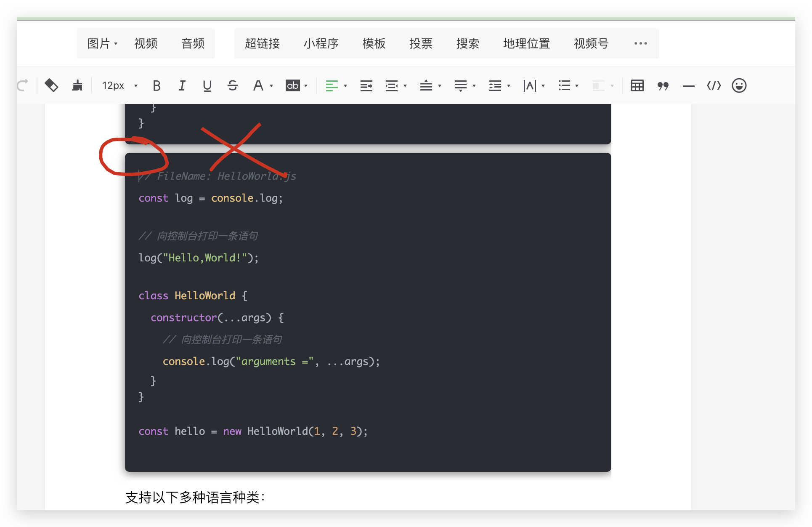Click the letter spacing |A| icon
812x527 pixels.
click(530, 86)
